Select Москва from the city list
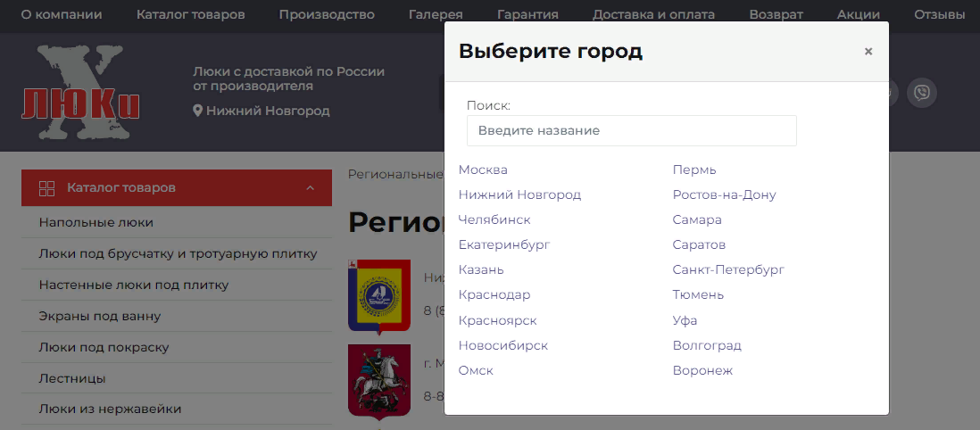 pos(483,170)
